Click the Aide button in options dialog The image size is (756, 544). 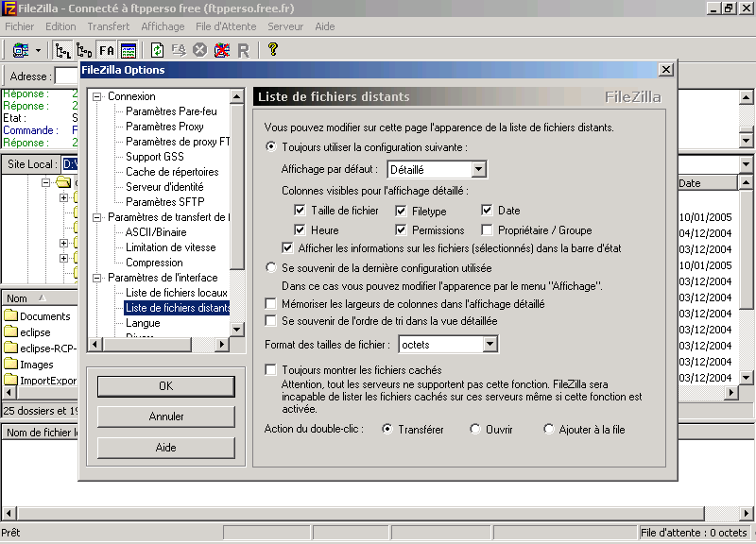(x=166, y=448)
